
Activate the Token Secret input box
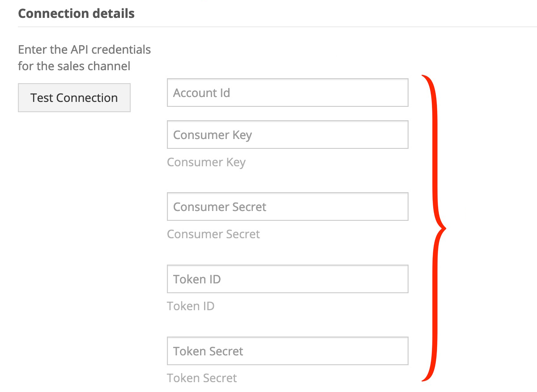[287, 351]
